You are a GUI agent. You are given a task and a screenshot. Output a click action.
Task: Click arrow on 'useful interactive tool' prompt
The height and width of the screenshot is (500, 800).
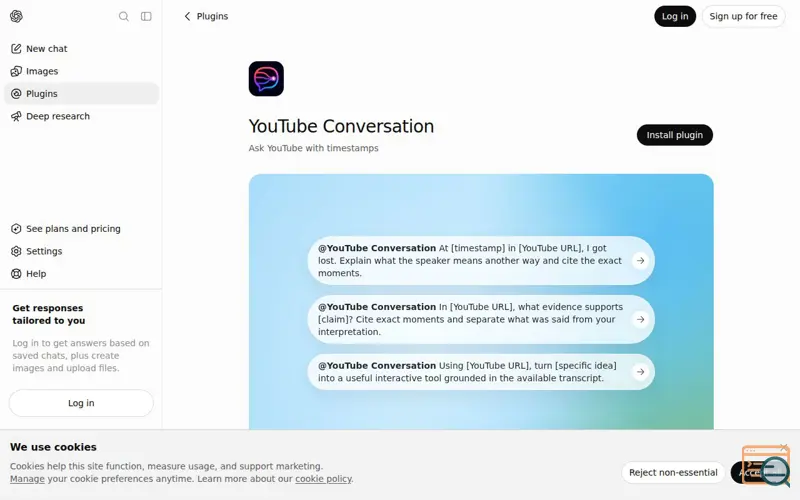(640, 372)
